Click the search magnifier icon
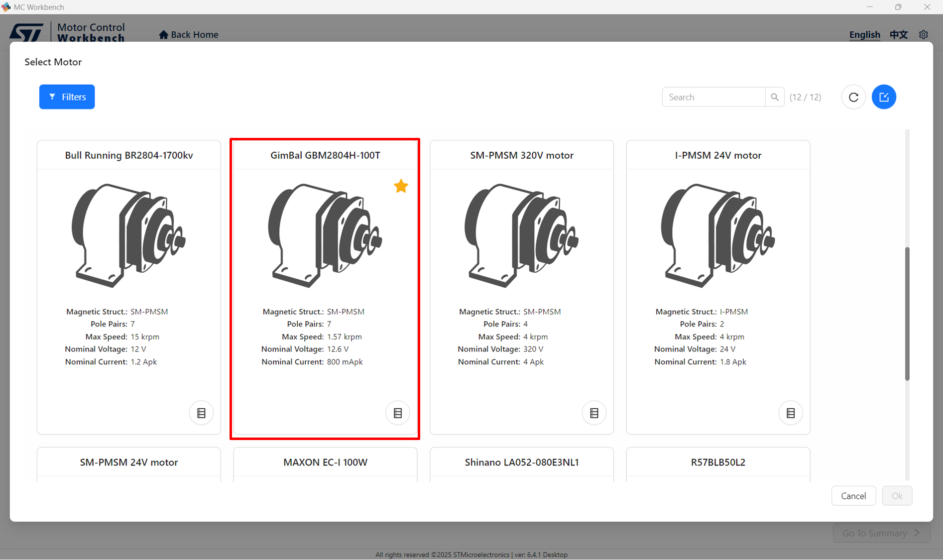 [x=775, y=97]
